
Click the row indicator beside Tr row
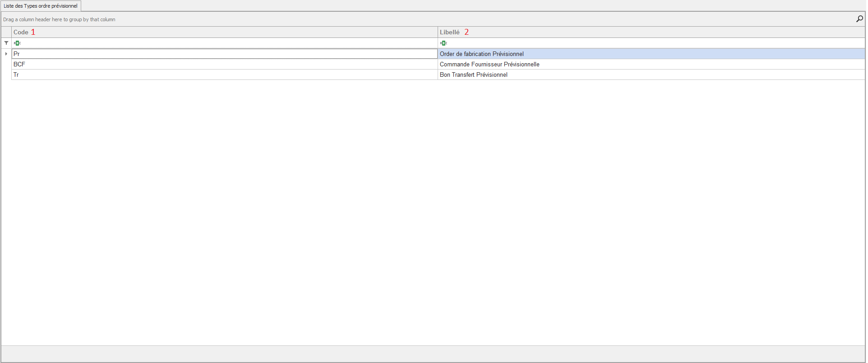click(x=6, y=74)
